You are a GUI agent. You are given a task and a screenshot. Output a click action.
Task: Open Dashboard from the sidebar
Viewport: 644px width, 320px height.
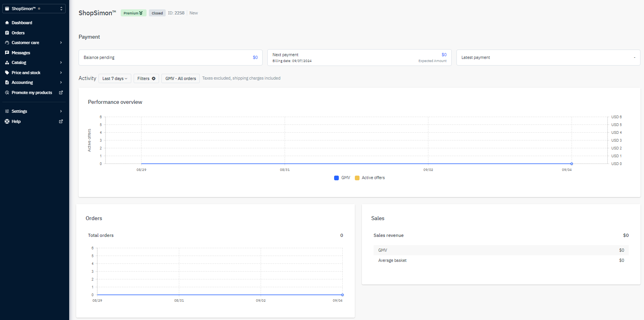point(22,23)
